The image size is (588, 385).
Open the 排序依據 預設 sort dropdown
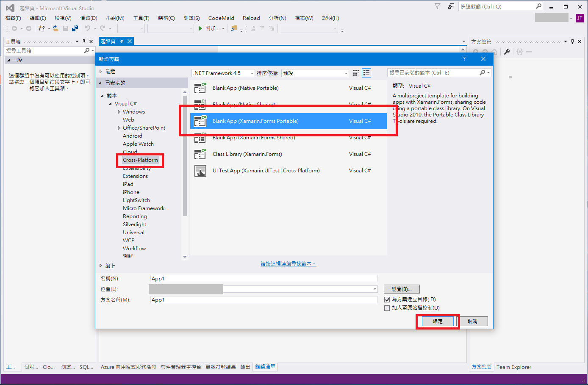(315, 73)
